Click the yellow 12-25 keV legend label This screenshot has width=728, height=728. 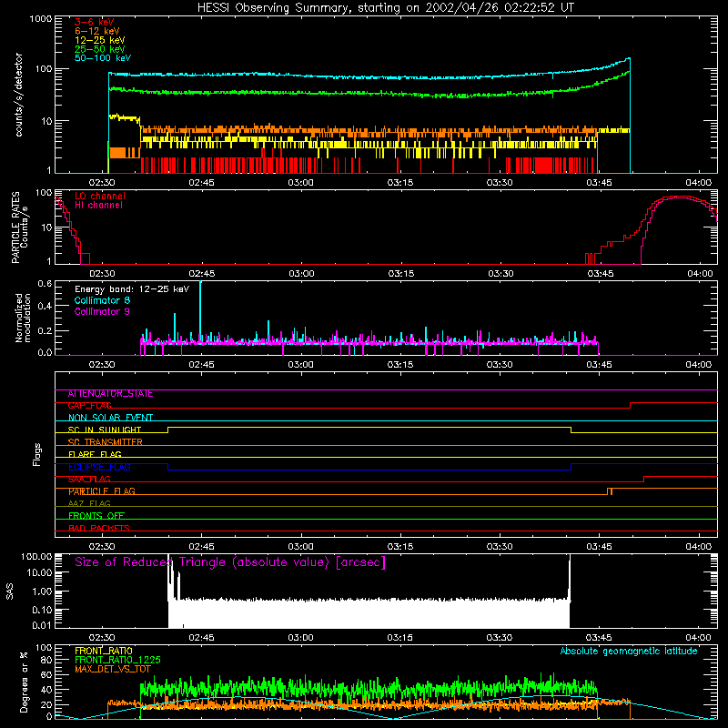coord(100,40)
